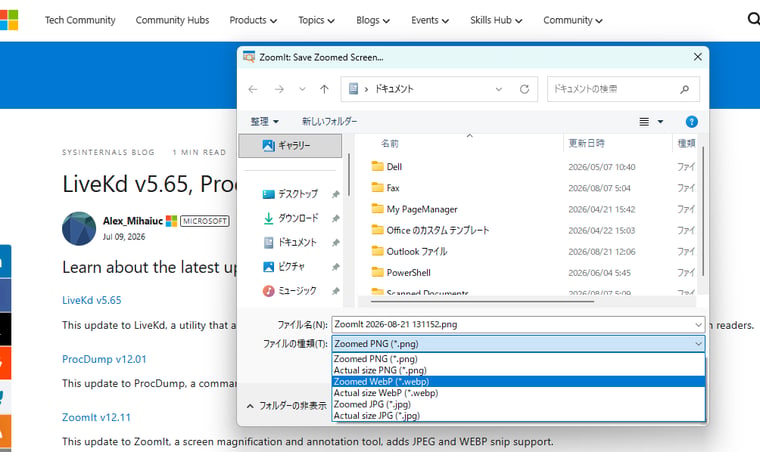Click date 2026/08/21 12:06 in Outlook row
760x452 pixels.
[x=602, y=252]
